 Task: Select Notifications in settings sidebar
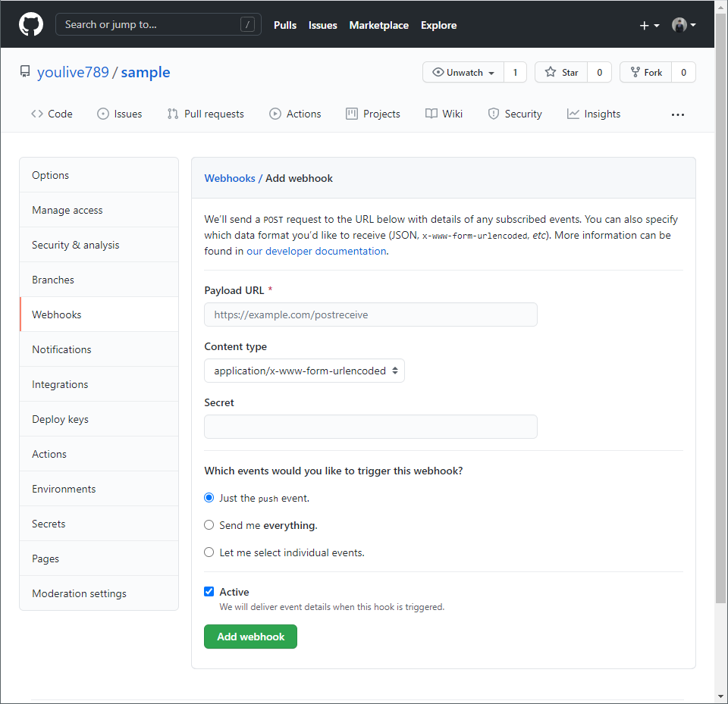(99, 349)
